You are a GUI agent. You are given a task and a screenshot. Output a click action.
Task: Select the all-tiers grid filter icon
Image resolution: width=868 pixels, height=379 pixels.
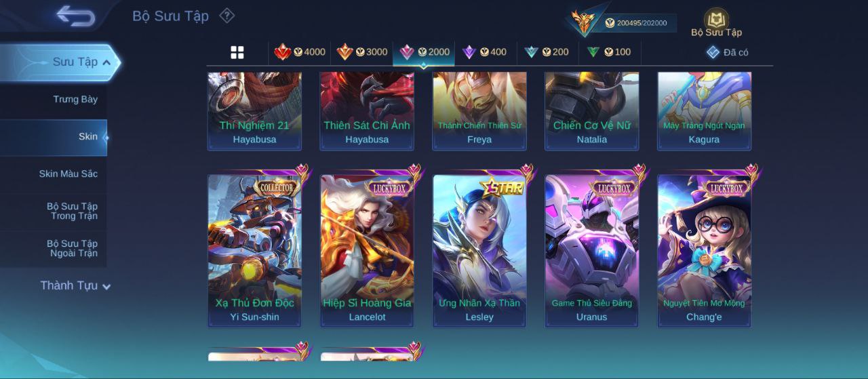click(x=237, y=52)
